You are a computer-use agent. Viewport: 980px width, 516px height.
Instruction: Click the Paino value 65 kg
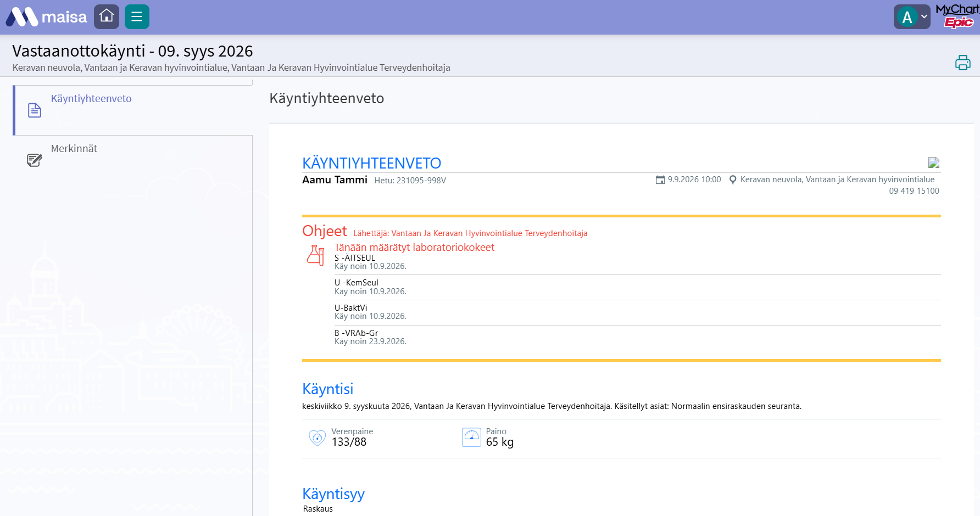(x=500, y=442)
